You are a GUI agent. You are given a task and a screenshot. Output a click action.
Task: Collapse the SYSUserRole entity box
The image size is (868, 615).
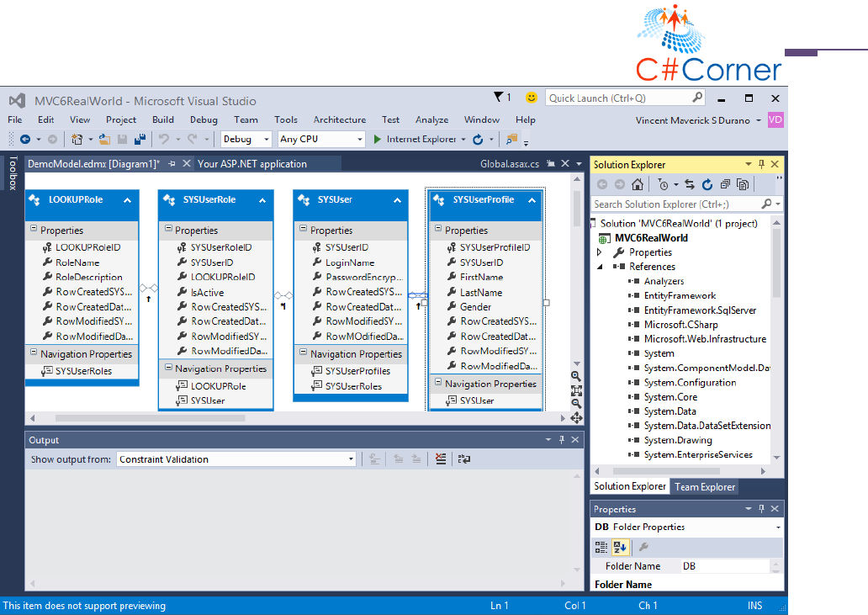pyautogui.click(x=262, y=200)
